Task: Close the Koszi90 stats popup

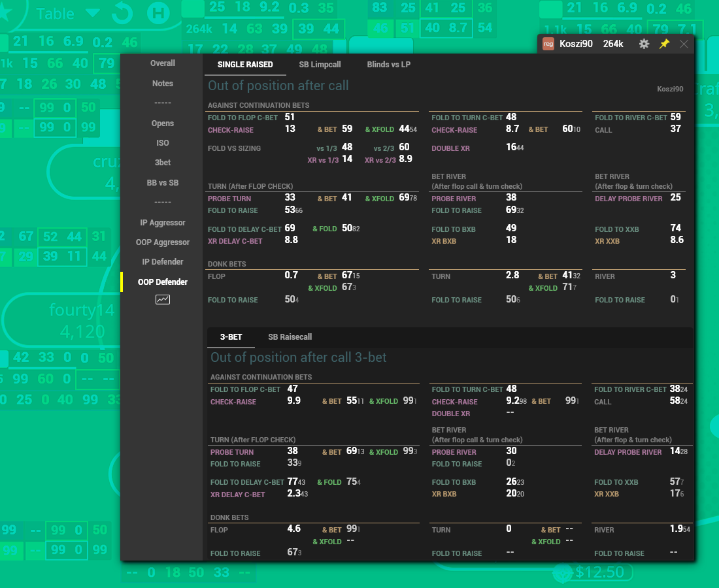Action: 684,44
